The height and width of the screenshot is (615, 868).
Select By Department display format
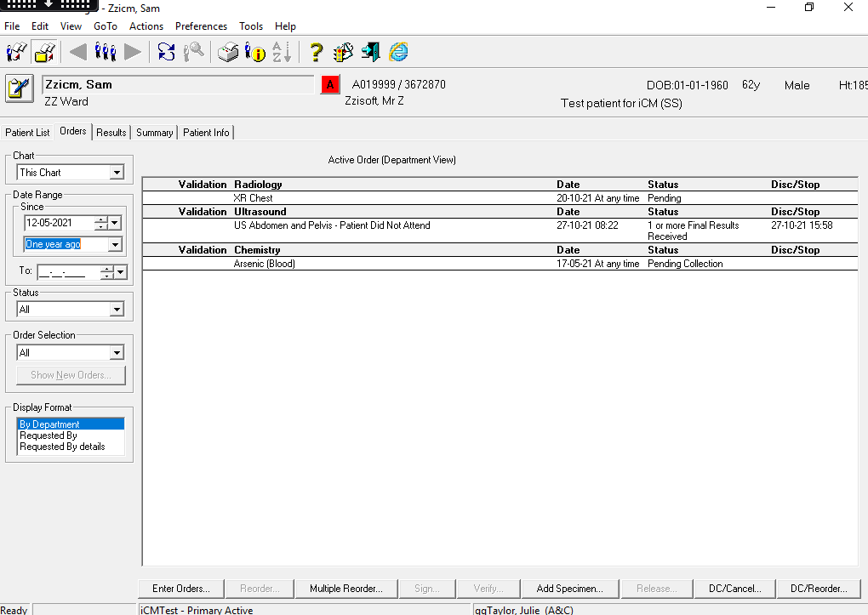(71, 424)
